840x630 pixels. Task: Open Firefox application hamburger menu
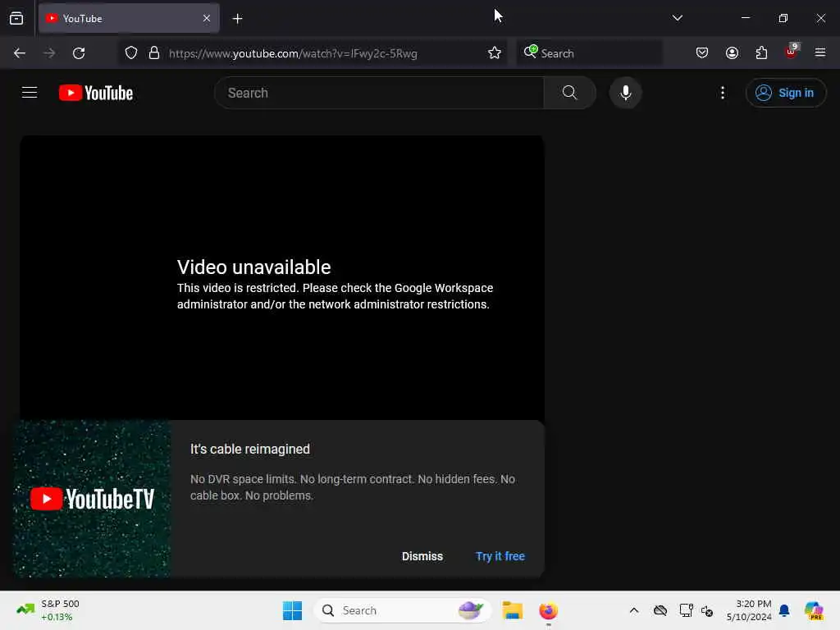pos(820,52)
